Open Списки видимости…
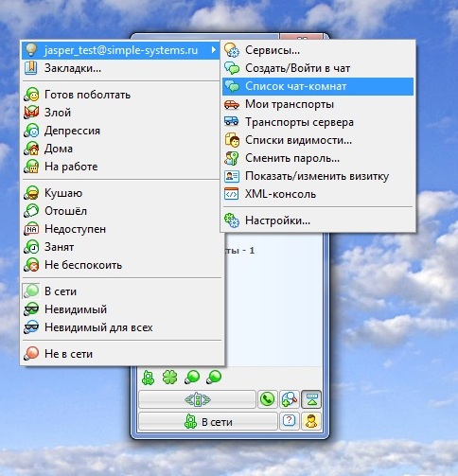This screenshot has height=476, width=458. point(318,140)
